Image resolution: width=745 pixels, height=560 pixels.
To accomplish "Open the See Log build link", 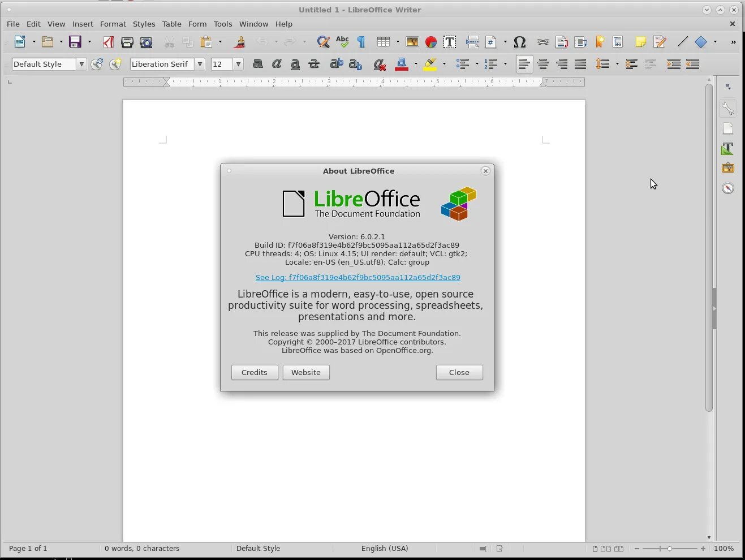I will click(358, 277).
